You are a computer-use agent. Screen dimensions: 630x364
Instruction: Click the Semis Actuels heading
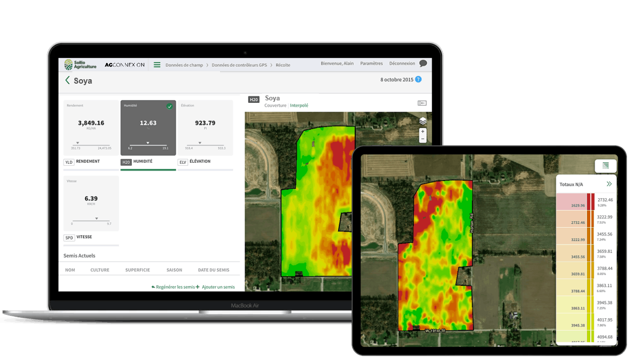coord(79,256)
